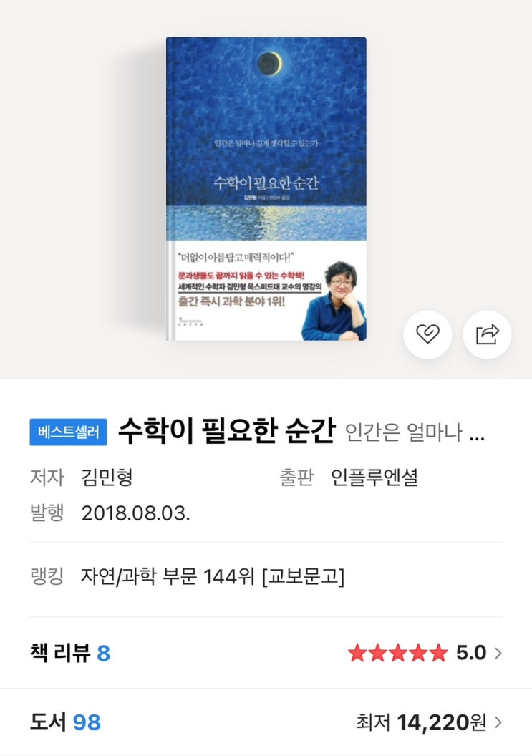532x756 pixels.
Task: Tap the book count 98
Action: pos(87,722)
